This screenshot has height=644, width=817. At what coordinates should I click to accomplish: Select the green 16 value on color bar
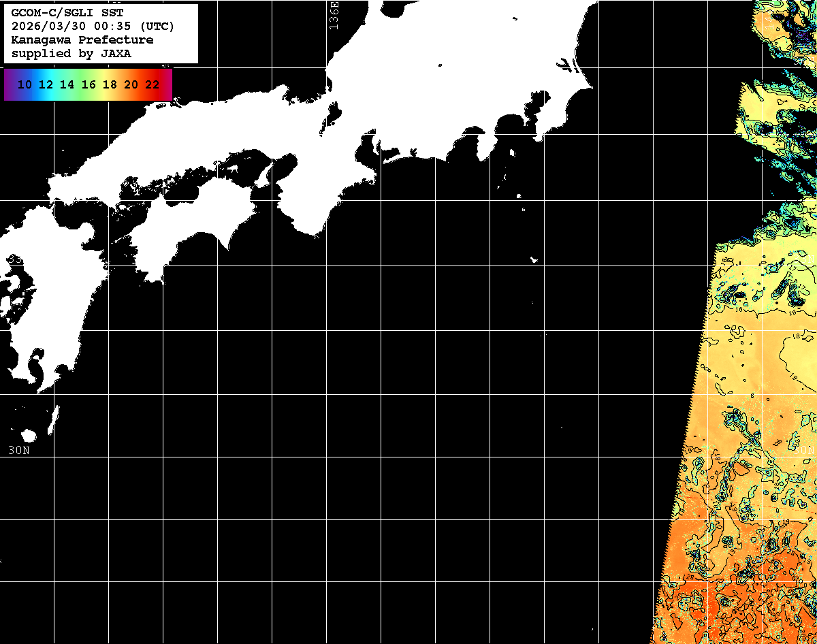click(89, 84)
